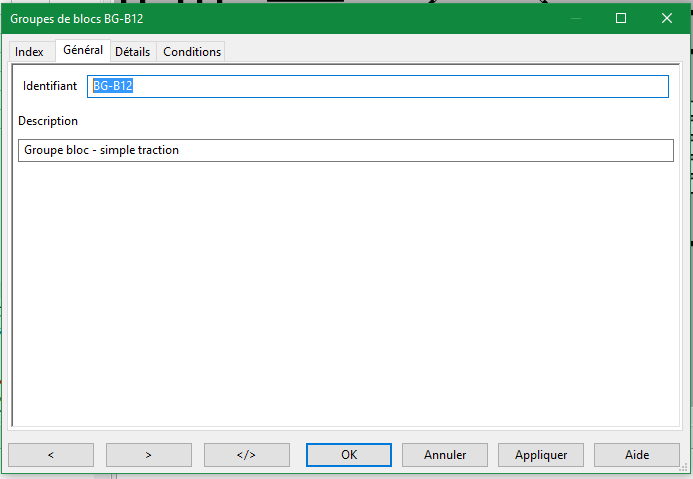Apply changes with the Appliquer button
Screen dimensions: 693x479
pos(541,454)
